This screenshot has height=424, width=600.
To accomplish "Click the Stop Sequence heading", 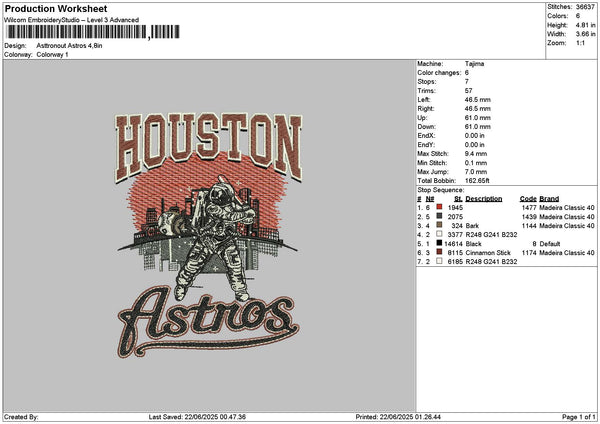I will click(440, 190).
